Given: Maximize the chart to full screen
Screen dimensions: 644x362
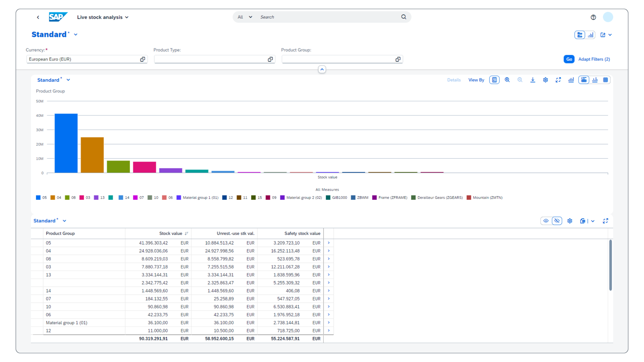Looking at the screenshot, I should point(558,80).
